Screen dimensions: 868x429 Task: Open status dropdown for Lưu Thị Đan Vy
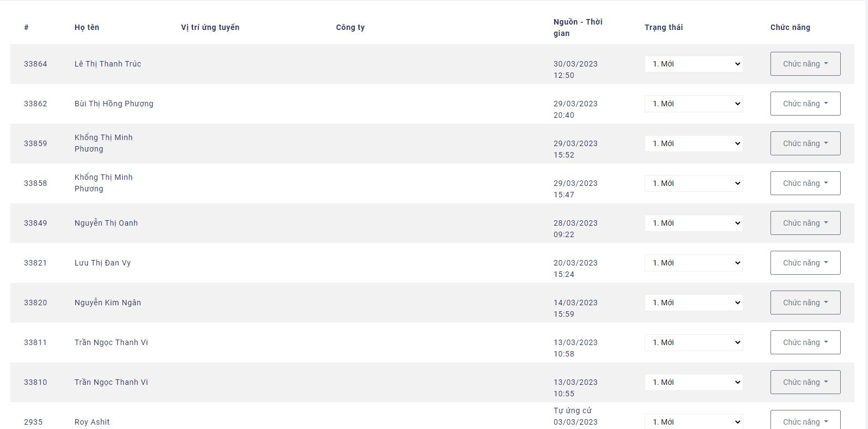[693, 263]
